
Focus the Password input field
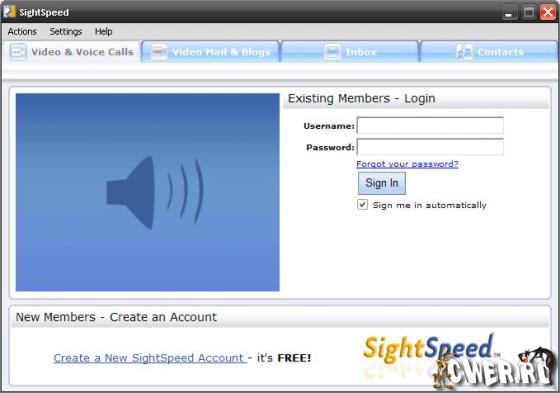tap(430, 147)
